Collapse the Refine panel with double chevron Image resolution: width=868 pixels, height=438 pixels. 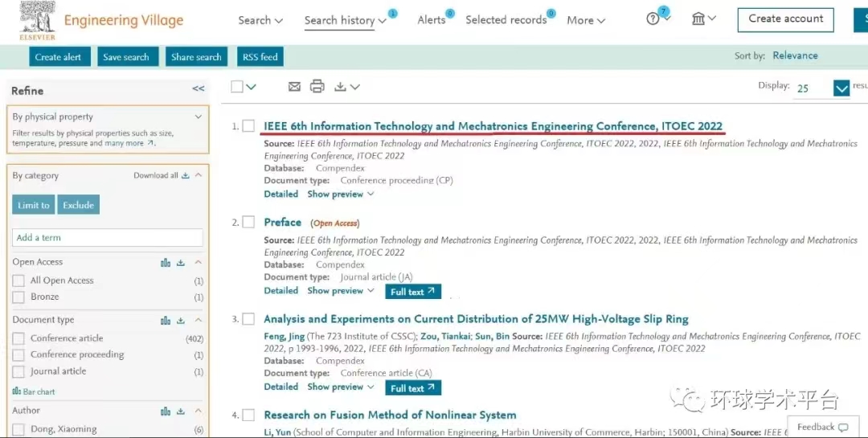coord(199,88)
